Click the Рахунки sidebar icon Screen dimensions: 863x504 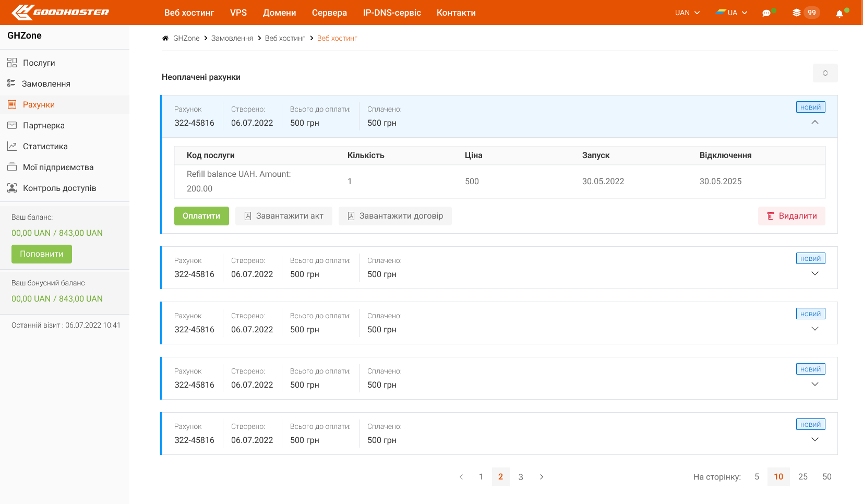(12, 104)
